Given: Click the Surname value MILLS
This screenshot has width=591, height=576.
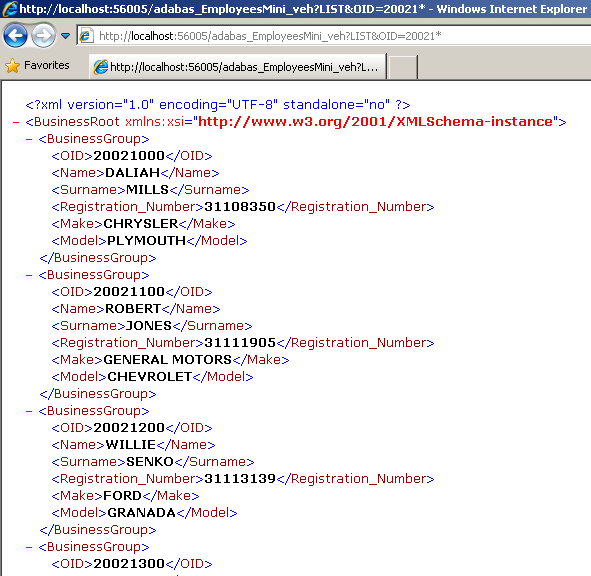Looking at the screenshot, I should (147, 190).
